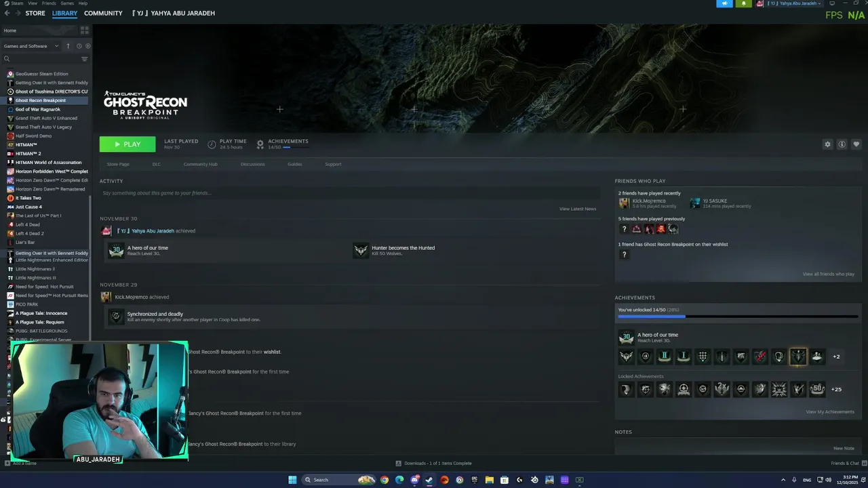Show the +2 more unlocked achievements
The height and width of the screenshot is (488, 868).
(836, 357)
